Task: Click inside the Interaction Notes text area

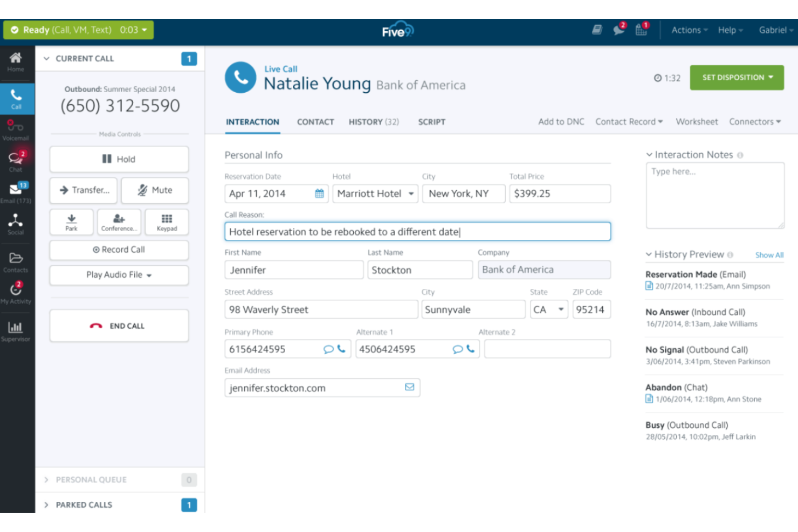Action: tap(714, 194)
